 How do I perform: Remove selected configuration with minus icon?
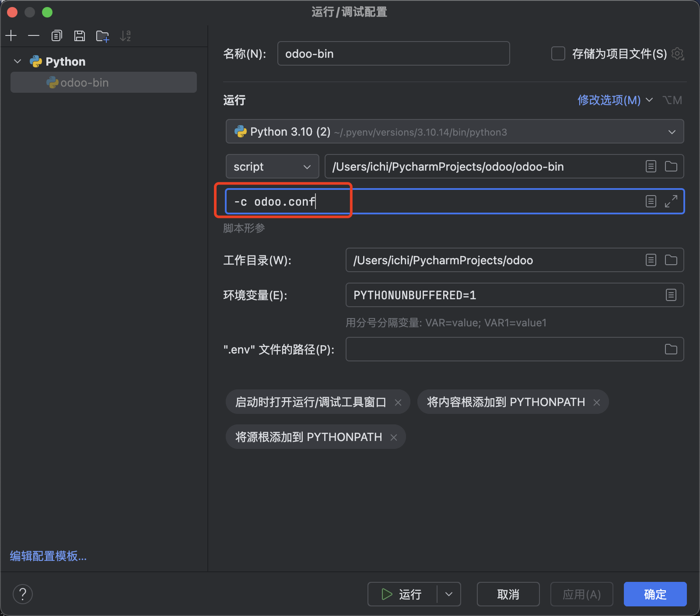[x=34, y=35]
